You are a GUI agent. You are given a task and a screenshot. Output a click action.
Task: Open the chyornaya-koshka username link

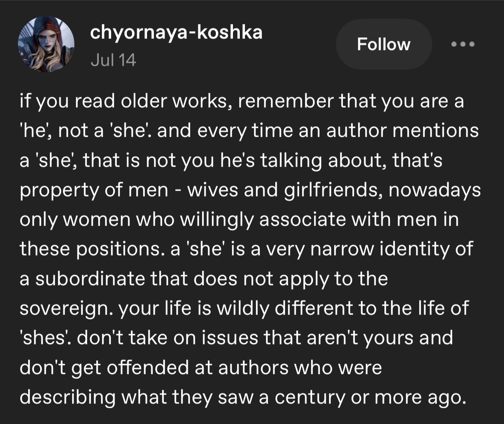click(176, 32)
